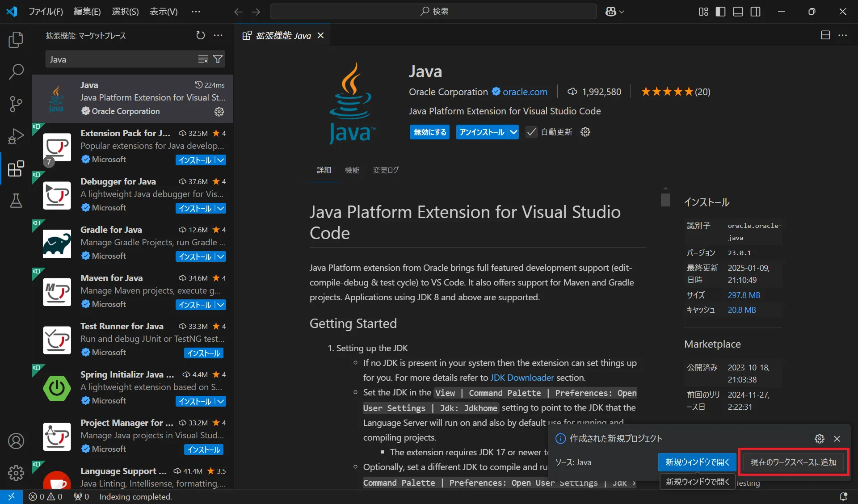The height and width of the screenshot is (504, 858).
Task: Expand install dropdown for Extension Pack for Java
Action: tap(220, 160)
